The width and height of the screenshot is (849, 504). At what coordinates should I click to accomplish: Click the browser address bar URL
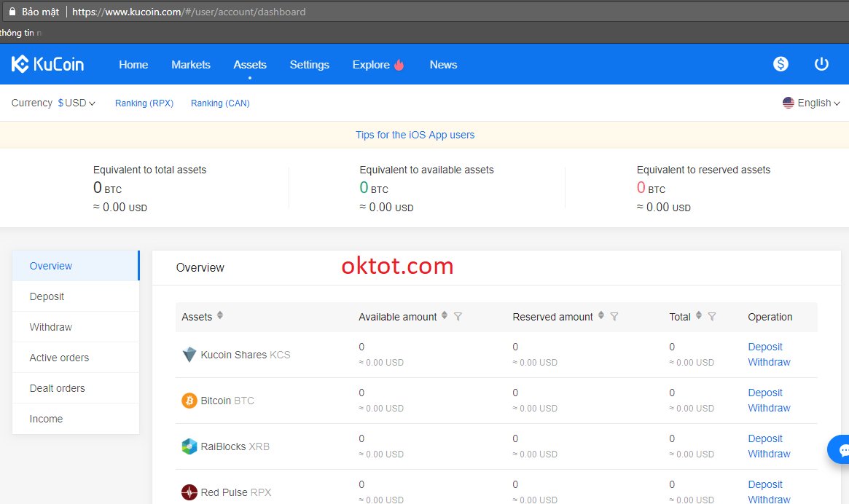click(x=189, y=12)
